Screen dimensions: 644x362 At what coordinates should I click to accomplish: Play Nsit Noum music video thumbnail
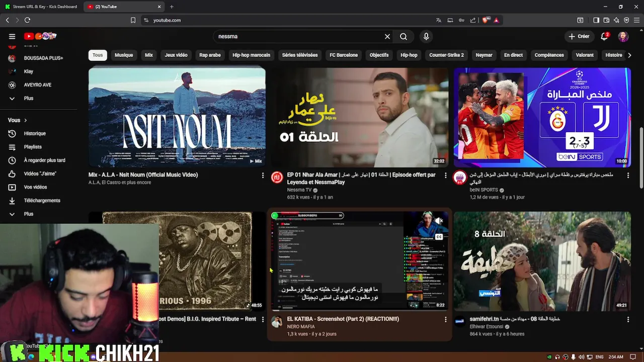[177, 117]
